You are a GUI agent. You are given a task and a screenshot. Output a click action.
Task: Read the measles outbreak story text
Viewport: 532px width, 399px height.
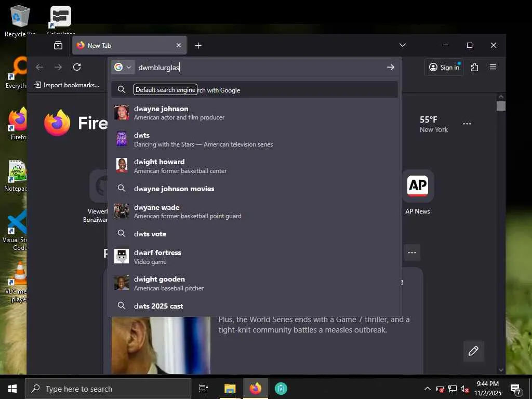314,325
